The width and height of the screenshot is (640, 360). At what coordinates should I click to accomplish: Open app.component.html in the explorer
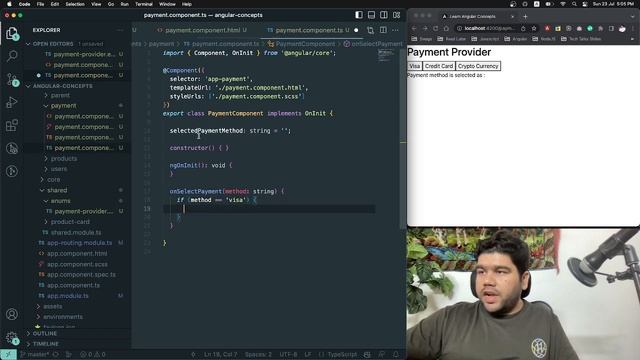click(77, 253)
